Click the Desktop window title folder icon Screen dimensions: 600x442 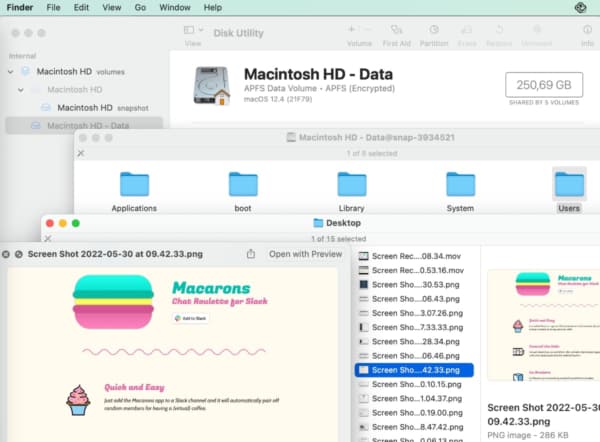(318, 223)
